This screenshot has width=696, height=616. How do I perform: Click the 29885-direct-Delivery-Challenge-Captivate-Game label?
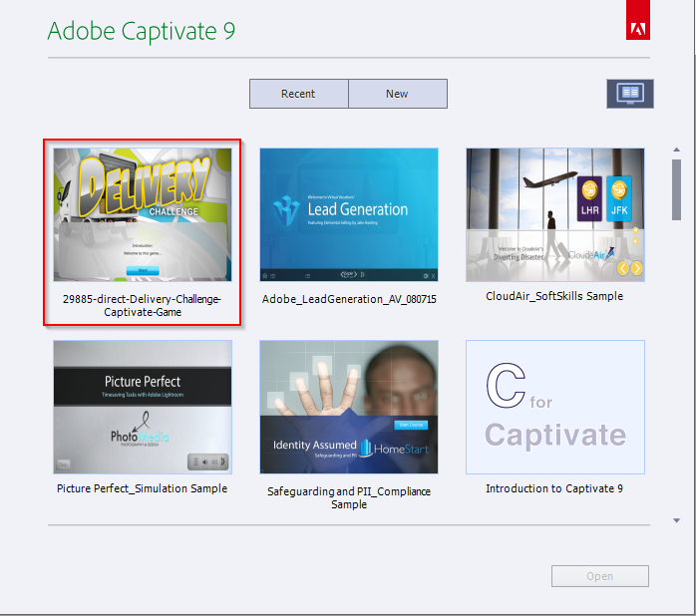point(143,305)
